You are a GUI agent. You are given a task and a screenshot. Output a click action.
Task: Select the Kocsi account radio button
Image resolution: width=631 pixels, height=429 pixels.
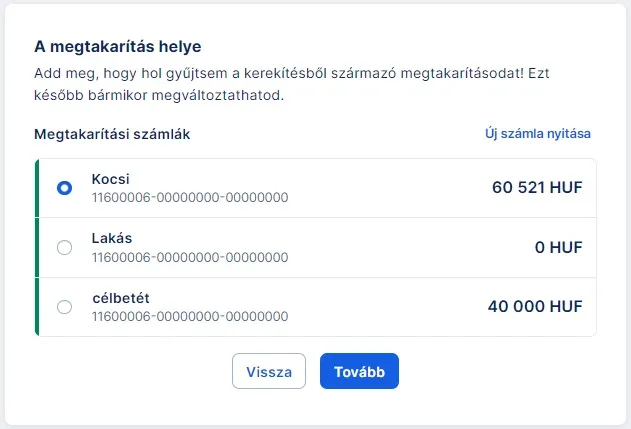pyautogui.click(x=65, y=188)
